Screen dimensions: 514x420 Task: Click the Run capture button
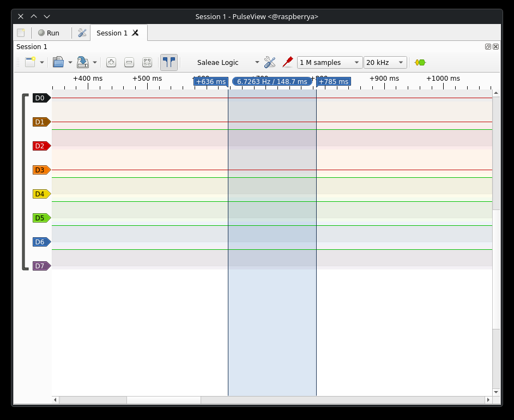click(48, 33)
